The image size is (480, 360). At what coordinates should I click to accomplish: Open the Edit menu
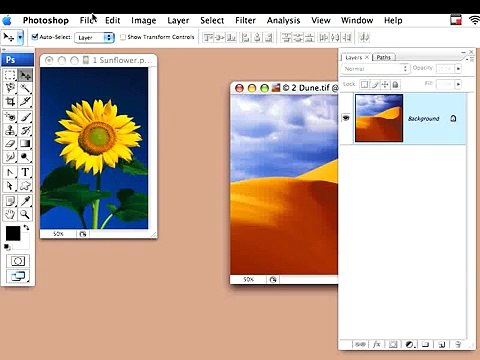(x=112, y=20)
